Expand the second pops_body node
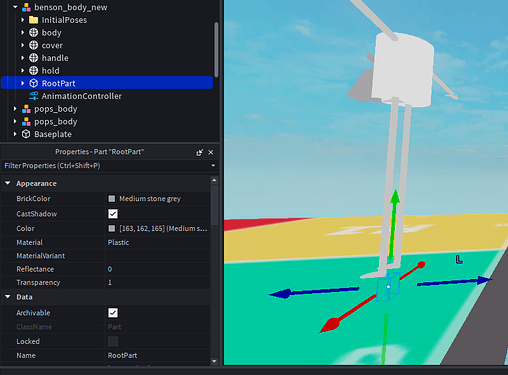508x375 pixels. click(x=15, y=121)
